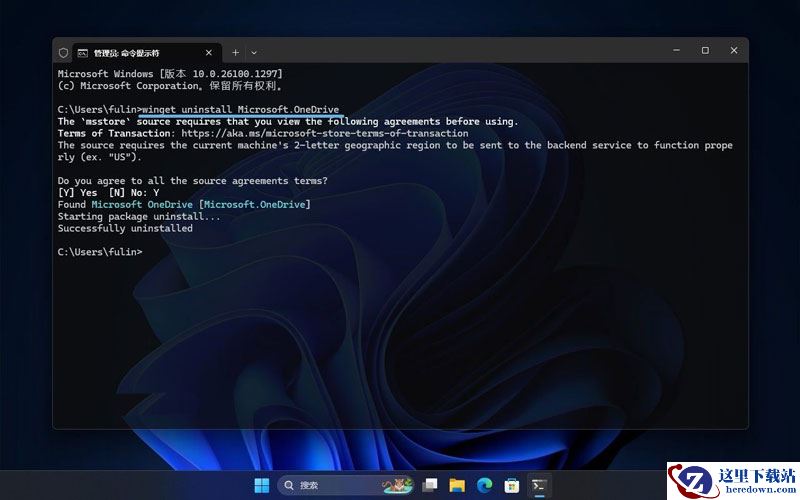Close the Command Prompt tab
Viewport: 800px width, 500px height.
click(x=209, y=53)
